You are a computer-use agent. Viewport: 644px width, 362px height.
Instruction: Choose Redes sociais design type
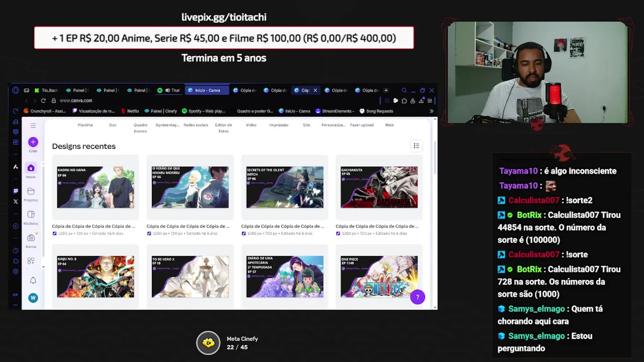tap(196, 125)
